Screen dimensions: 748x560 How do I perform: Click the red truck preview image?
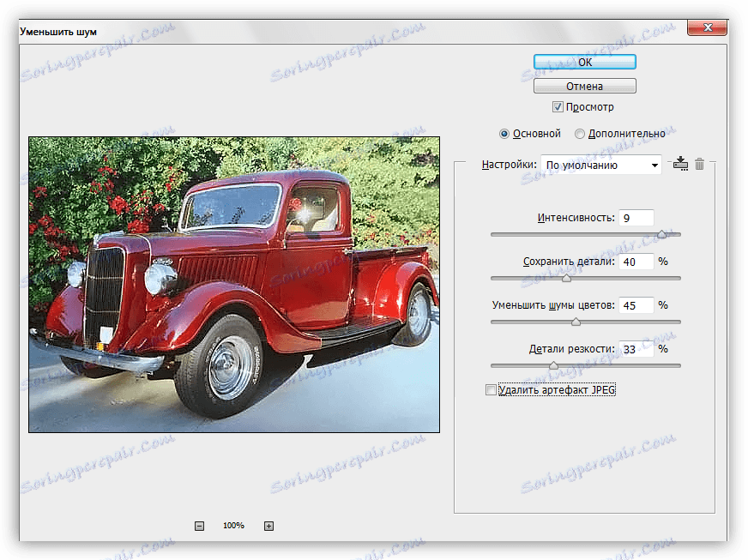coord(234,284)
